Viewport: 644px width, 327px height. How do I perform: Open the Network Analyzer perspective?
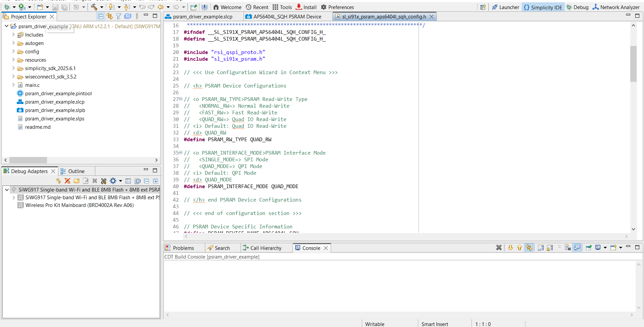coord(616,7)
